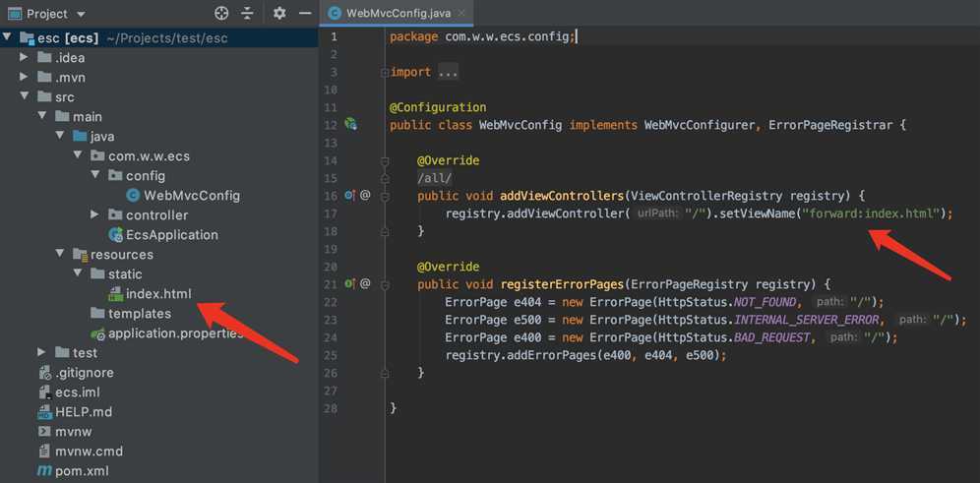Click the Spring bean gutter icon on line 12

click(x=351, y=124)
